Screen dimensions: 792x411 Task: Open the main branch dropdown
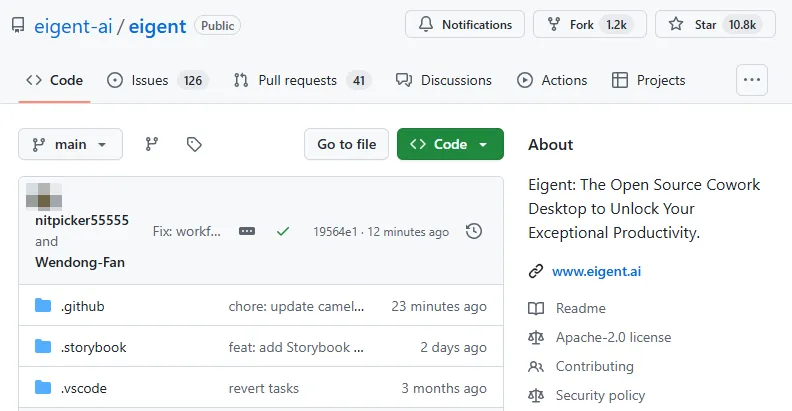click(x=70, y=144)
